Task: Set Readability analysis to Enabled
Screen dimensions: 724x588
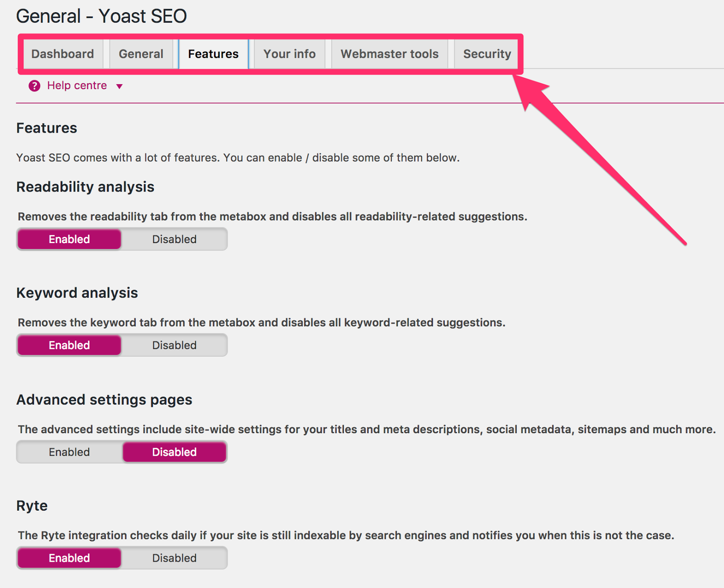Action: point(69,239)
